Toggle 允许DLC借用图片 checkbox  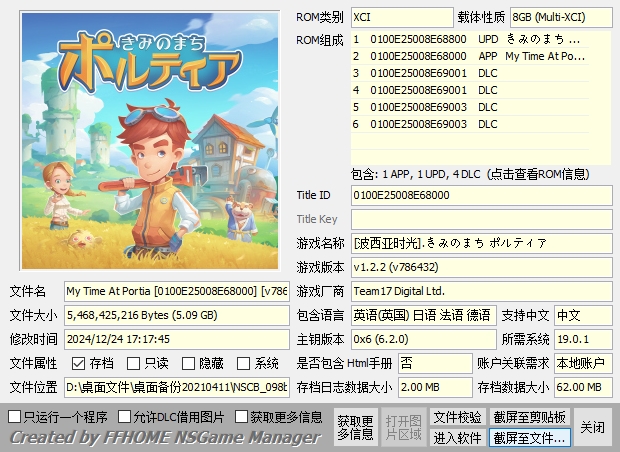125,416
